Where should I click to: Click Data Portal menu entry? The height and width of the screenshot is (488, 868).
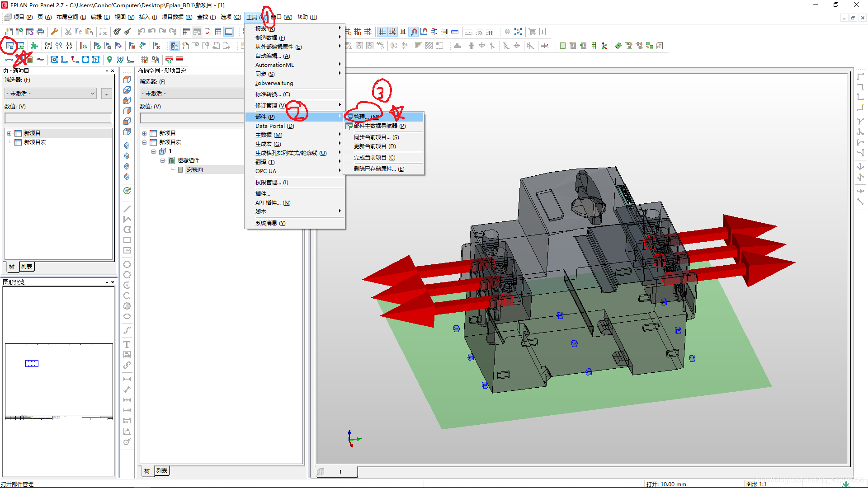point(274,126)
